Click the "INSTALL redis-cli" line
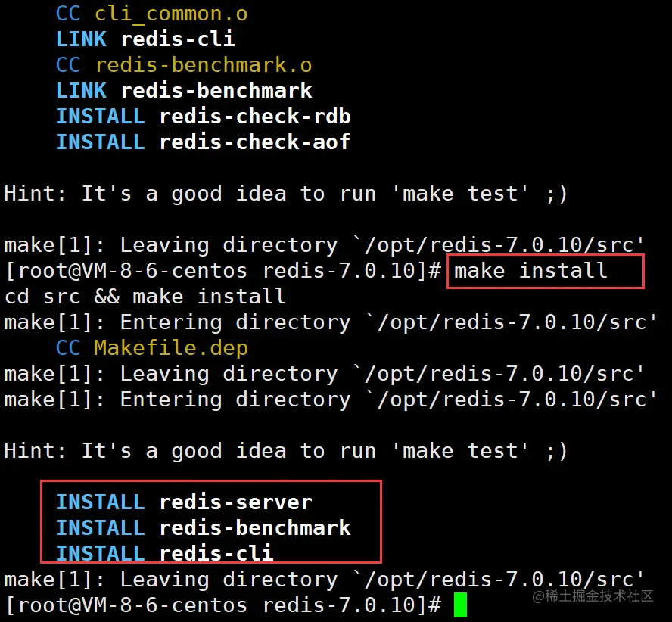The image size is (672, 622). 165,553
